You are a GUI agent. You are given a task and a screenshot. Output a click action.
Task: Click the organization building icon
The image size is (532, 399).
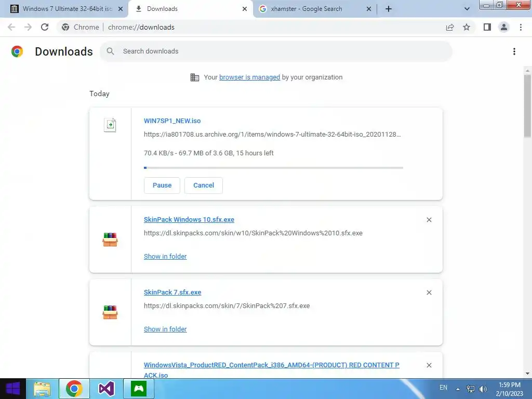coord(195,77)
